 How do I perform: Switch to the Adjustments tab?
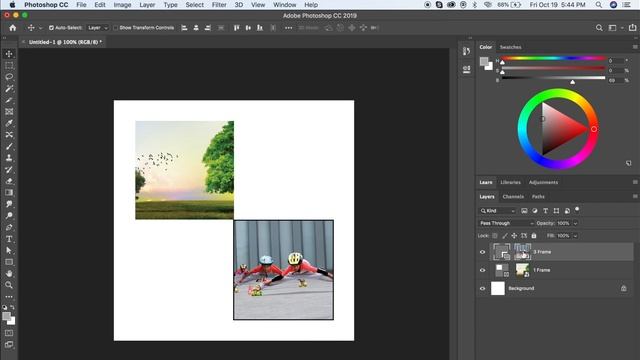pos(543,182)
